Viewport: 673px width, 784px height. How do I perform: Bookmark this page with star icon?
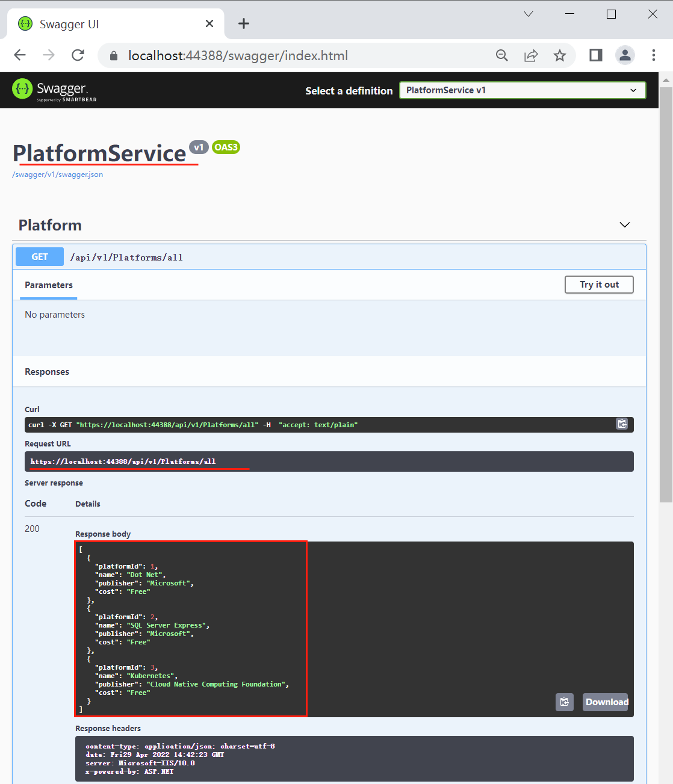(x=560, y=55)
